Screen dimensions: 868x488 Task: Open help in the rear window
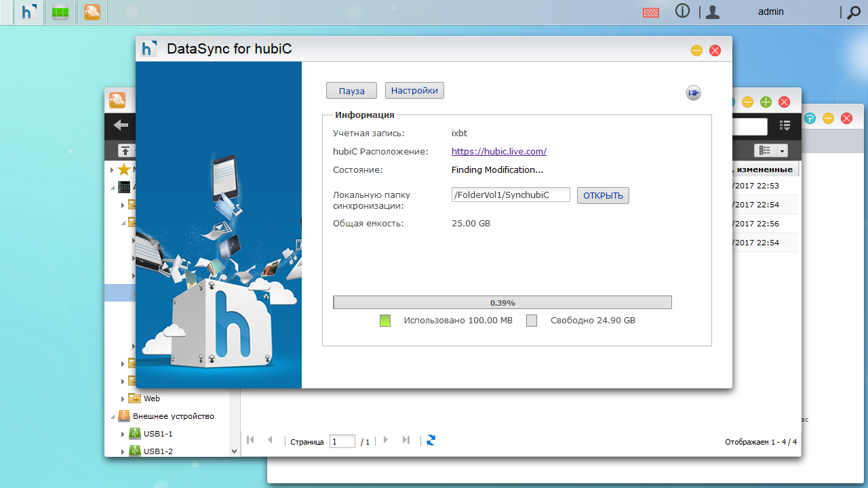pos(810,118)
